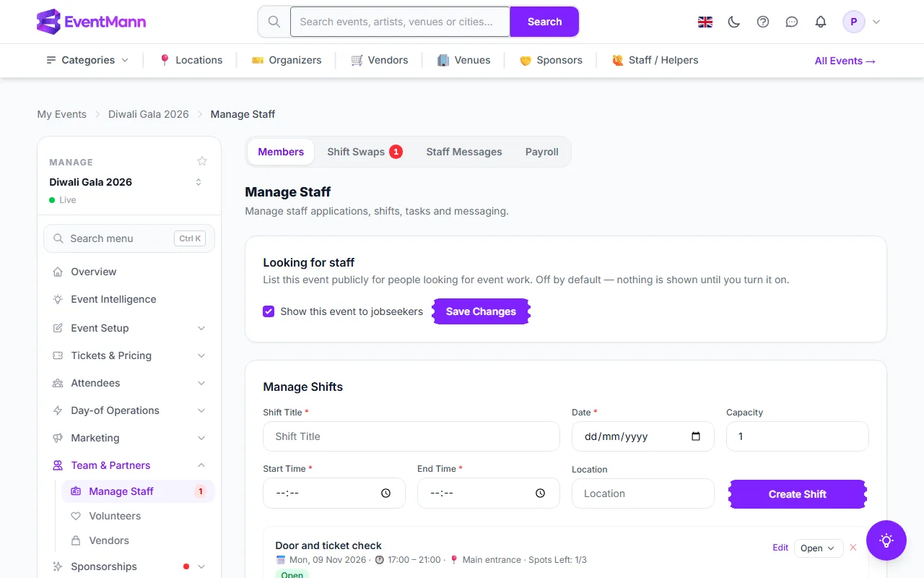The image size is (924, 578).
Task: Click the magnifier icon in the search bar
Action: tap(274, 22)
